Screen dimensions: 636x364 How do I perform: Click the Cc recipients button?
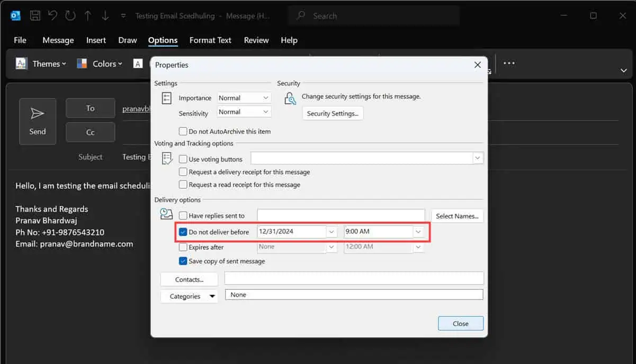91,132
